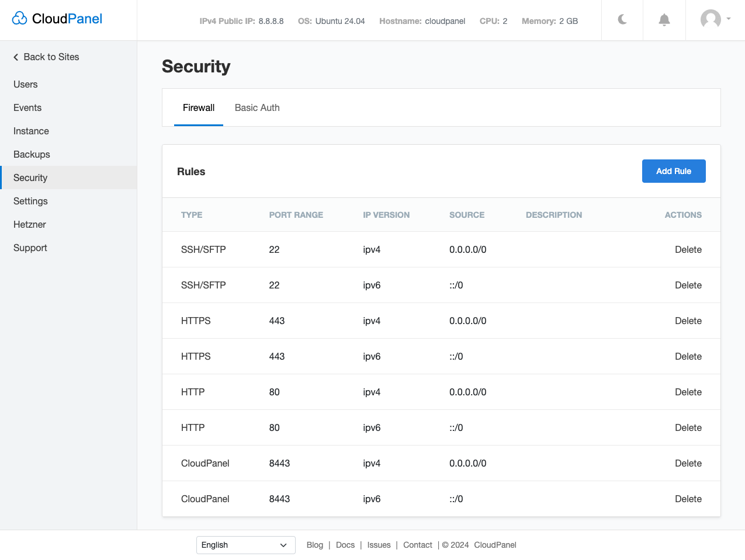Open the notifications bell
The height and width of the screenshot is (560, 745).
[664, 20]
